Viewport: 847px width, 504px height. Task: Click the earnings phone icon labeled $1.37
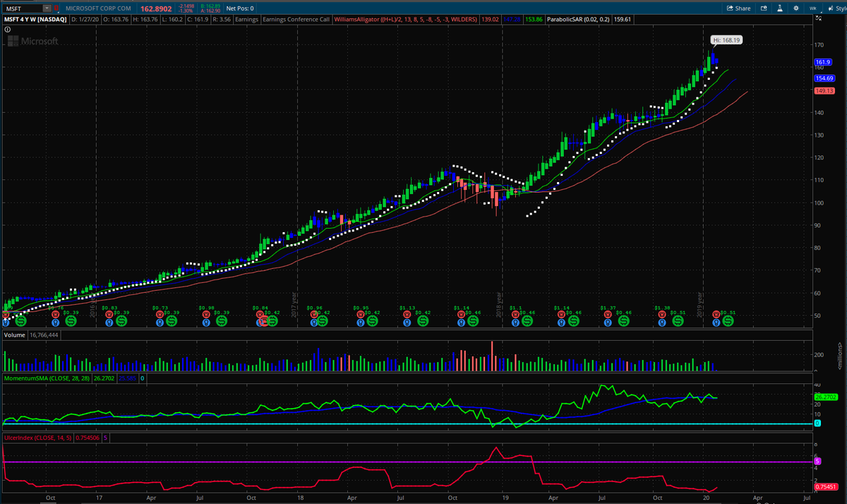606,315
